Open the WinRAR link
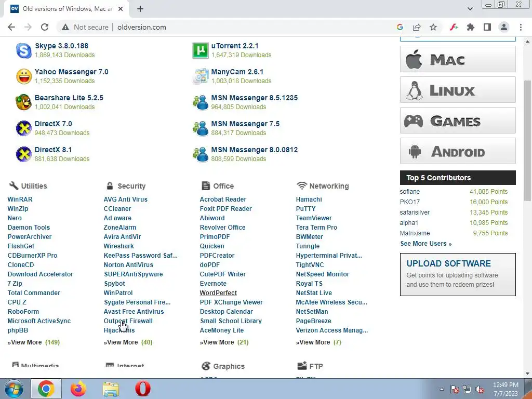532x399 pixels. point(20,199)
